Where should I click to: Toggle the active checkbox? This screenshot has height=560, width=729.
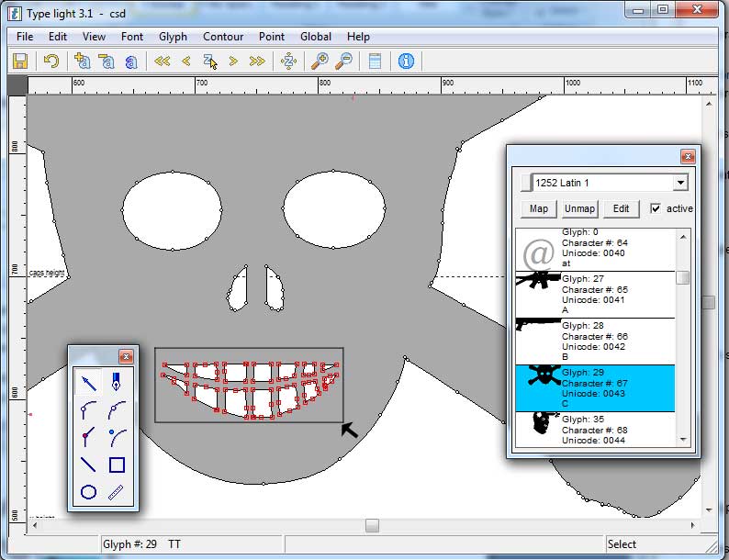[x=655, y=208]
